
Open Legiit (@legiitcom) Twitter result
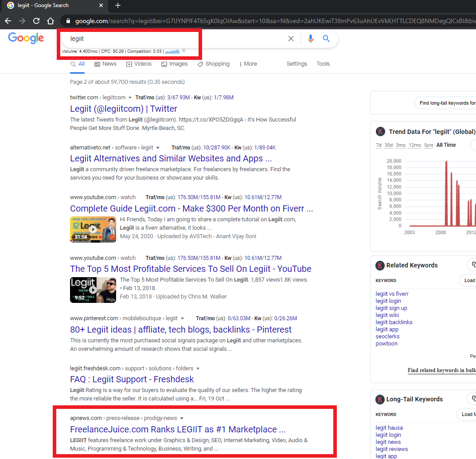point(124,109)
